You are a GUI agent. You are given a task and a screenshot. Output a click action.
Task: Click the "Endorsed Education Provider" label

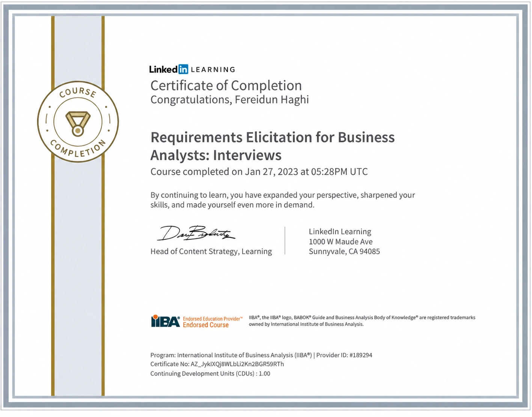(212, 319)
